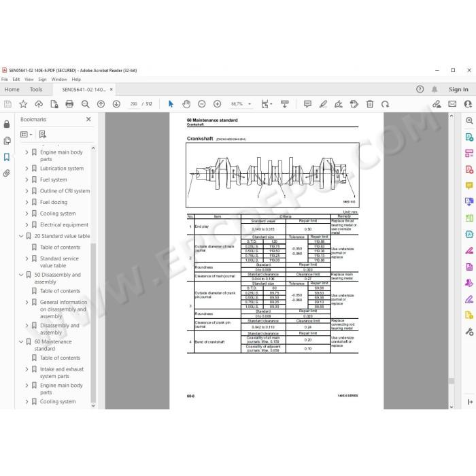Send file by email envelope icon
The width and height of the screenshot is (476, 476).
[452, 104]
